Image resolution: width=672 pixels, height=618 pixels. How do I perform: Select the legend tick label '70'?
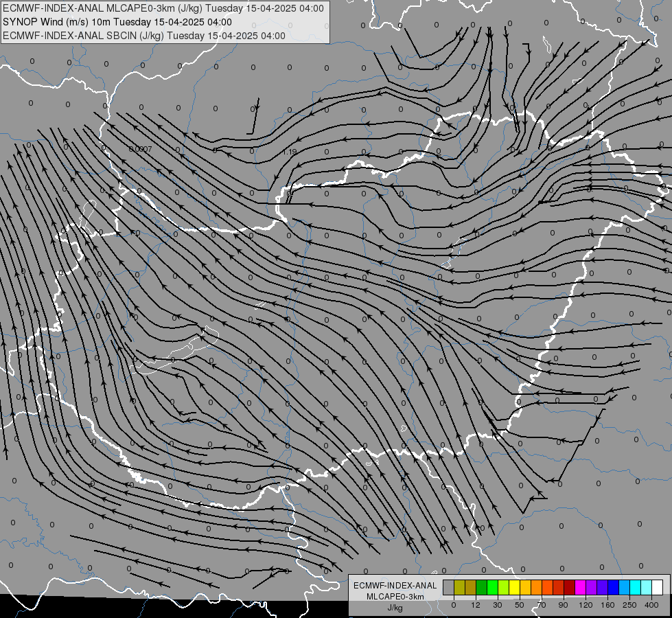[x=542, y=605]
